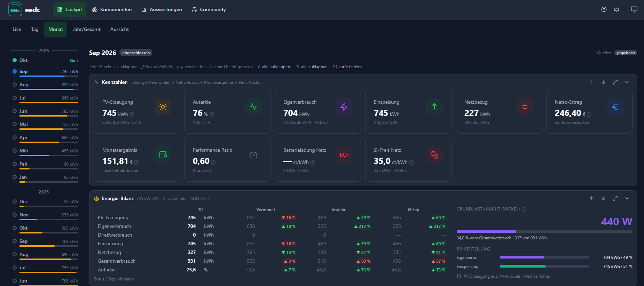Expand Energie-Bilanz block to fullscreen
The height and width of the screenshot is (286, 644).
tap(615, 198)
